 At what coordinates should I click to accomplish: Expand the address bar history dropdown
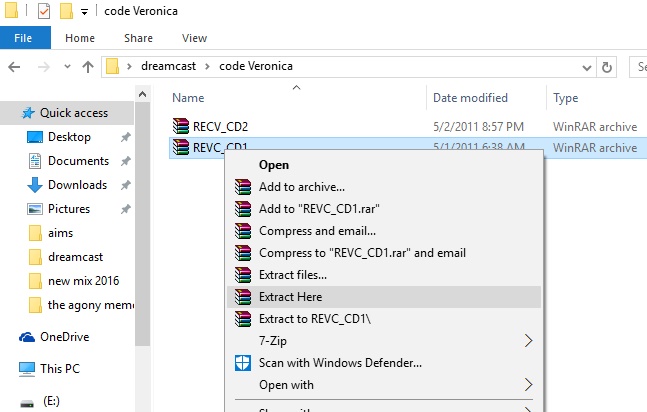(586, 67)
